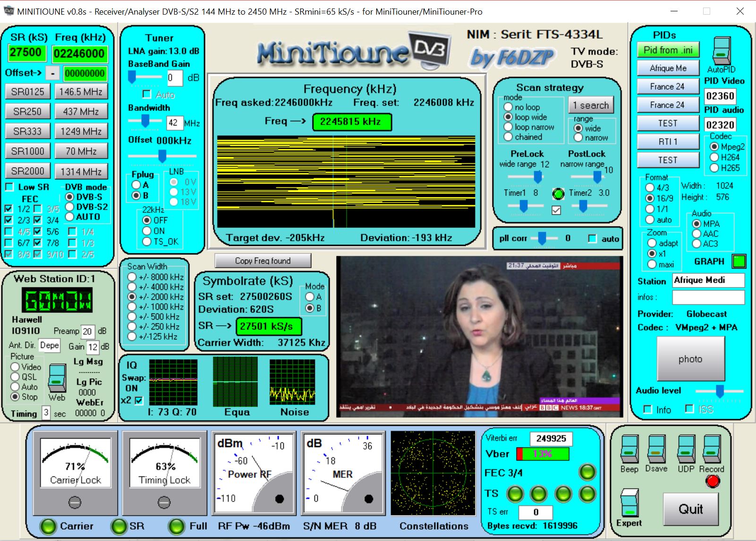Adjust the Audio level slider
756x541 pixels.
pyautogui.click(x=719, y=391)
